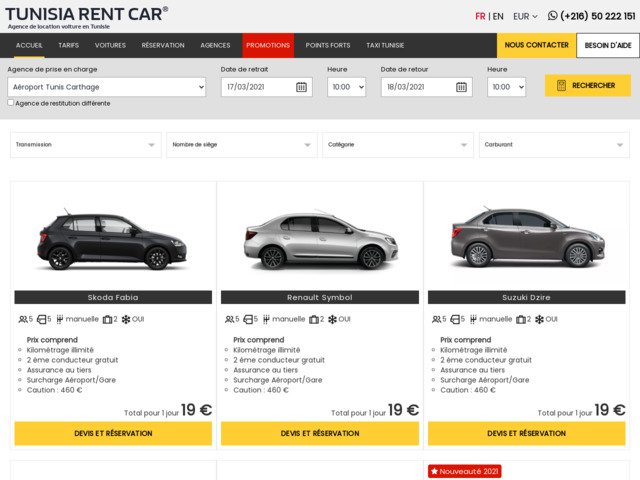The width and height of the screenshot is (640, 480).
Task: Click doors icon on Suzuki Dzire card
Action: [x=455, y=319]
